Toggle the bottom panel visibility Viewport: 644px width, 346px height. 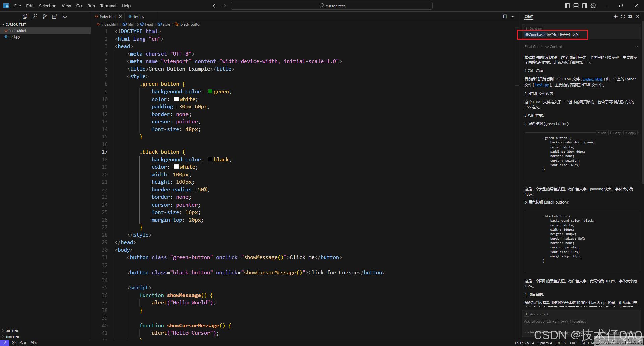click(x=576, y=6)
